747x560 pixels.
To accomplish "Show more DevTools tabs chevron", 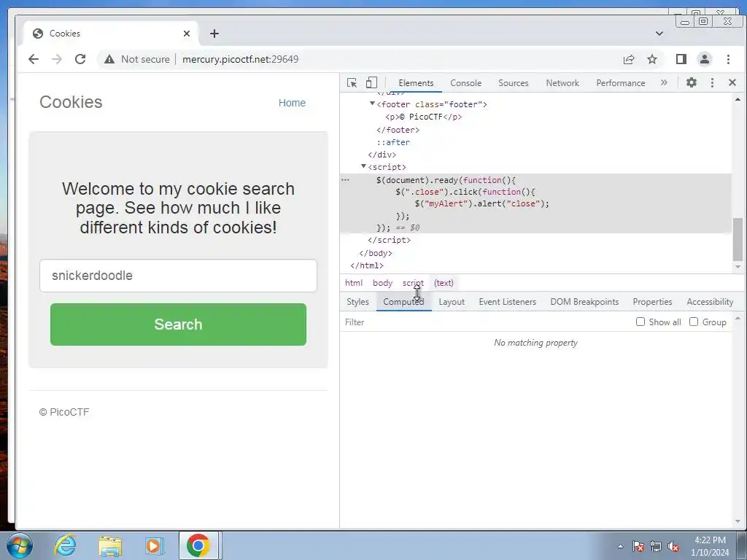I will coord(664,82).
